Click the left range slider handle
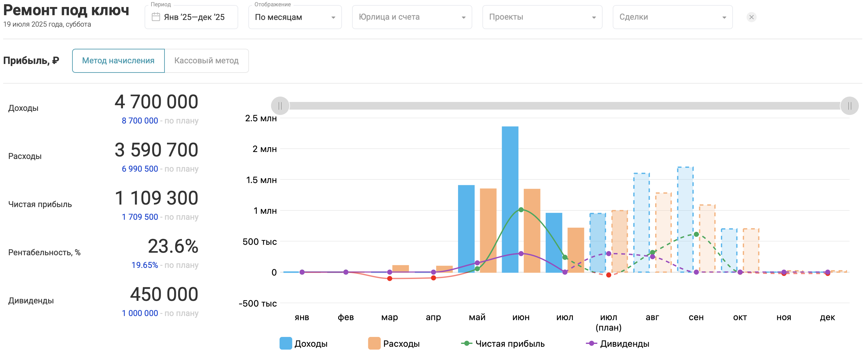 click(280, 106)
